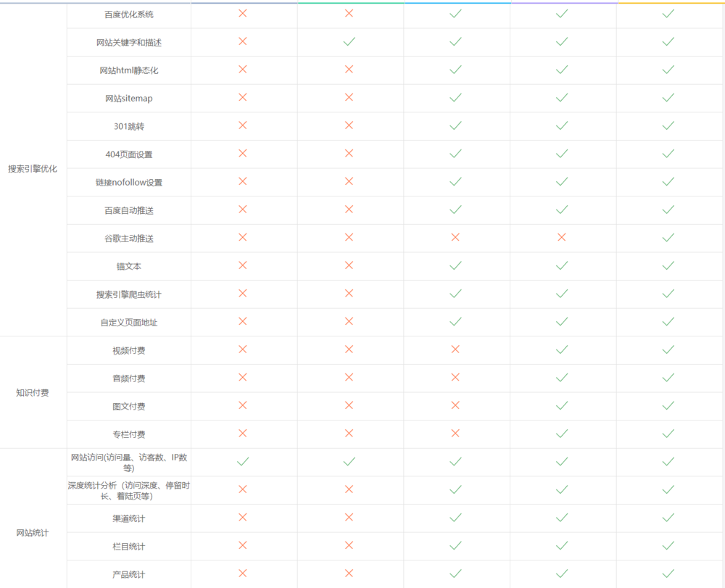
Task: Click the 网站访问(访问量、访客数、IP数等) label
Action: (129, 463)
